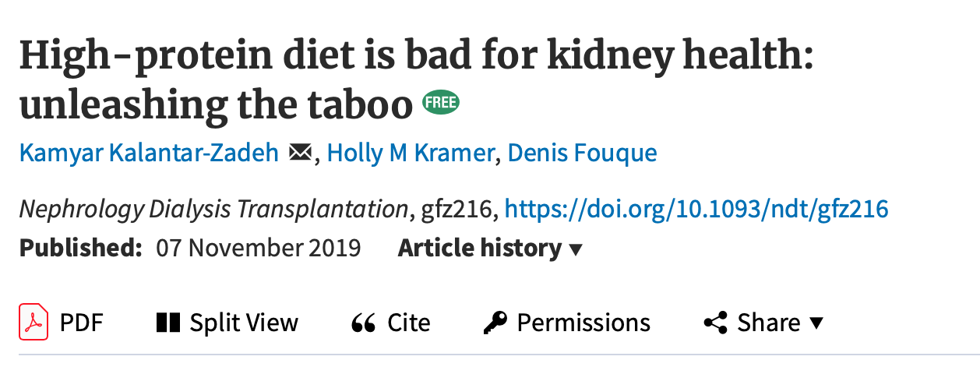The image size is (980, 374).
Task: Click the Split View columns icon
Action: (168, 323)
